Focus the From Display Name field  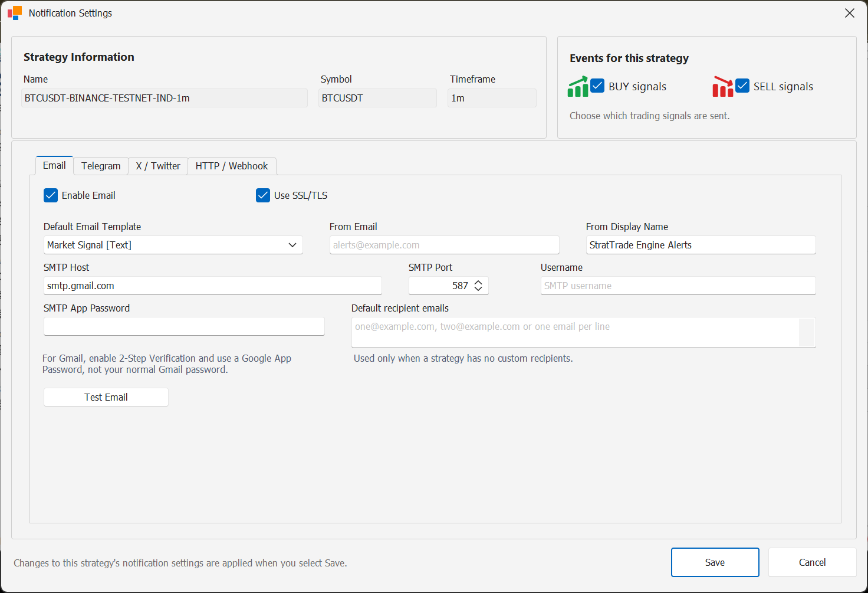(x=701, y=245)
